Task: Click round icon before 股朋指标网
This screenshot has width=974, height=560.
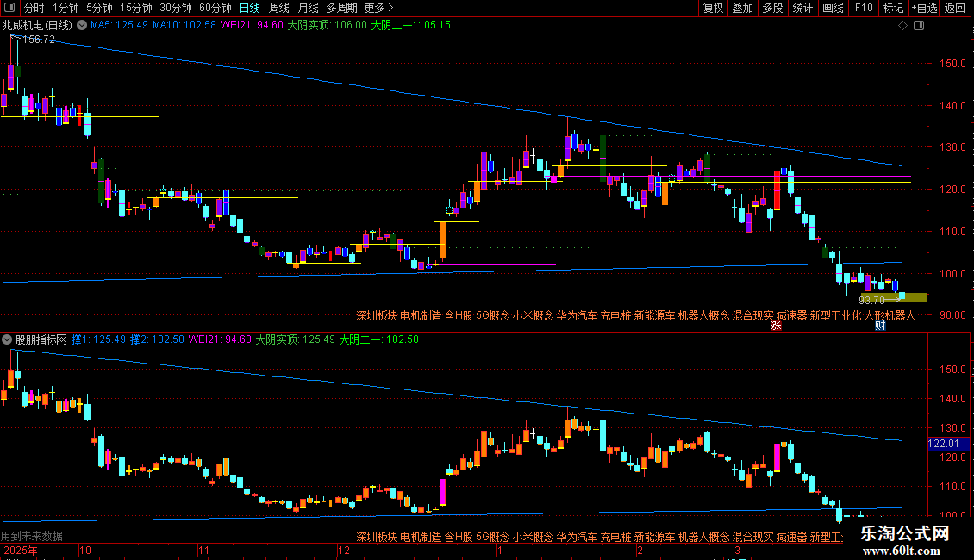Action: [7, 339]
